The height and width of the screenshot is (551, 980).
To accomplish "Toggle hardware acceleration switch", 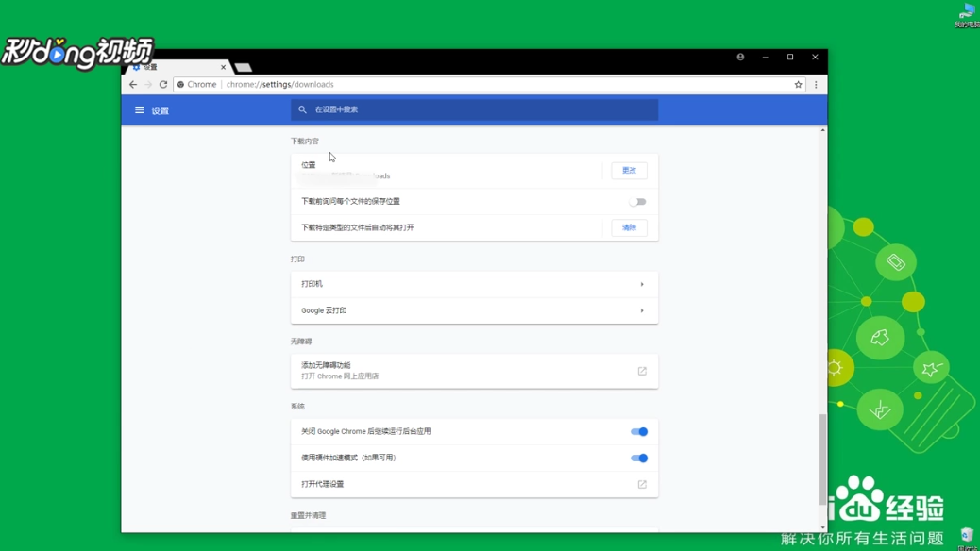I will coord(639,458).
